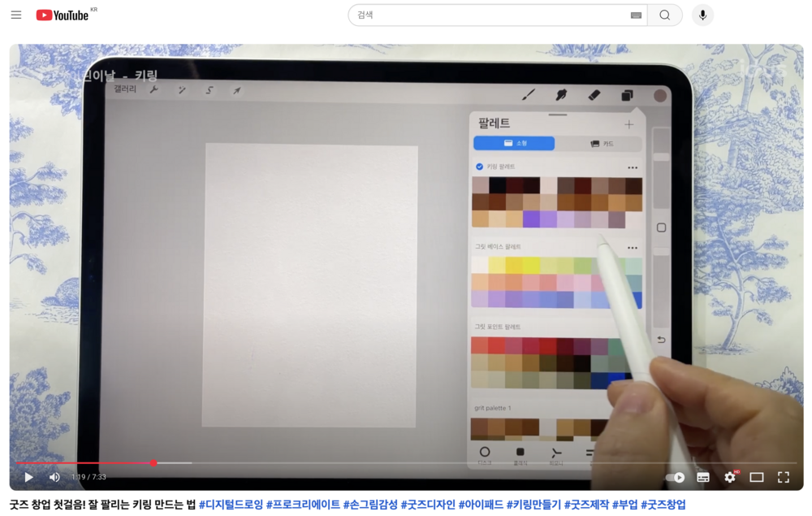Play the YouTube video
Viewport: 812px width, 516px height.
(28, 477)
